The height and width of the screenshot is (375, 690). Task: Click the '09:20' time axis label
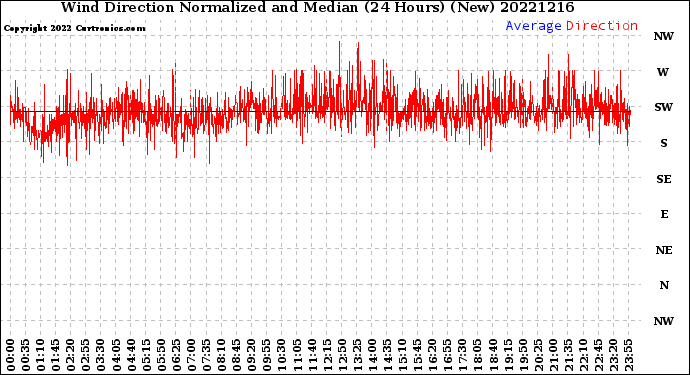pos(252,355)
